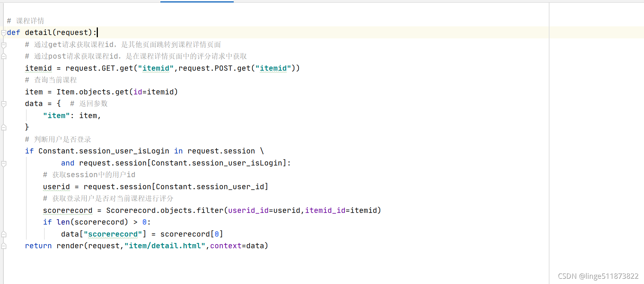Click the "item" dictionary key string
This screenshot has width=644, height=284.
56,115
